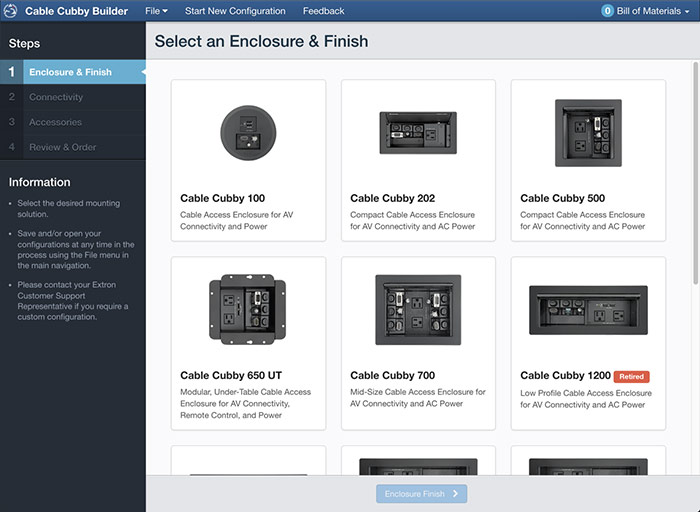Click the Extron logo icon

(10, 11)
